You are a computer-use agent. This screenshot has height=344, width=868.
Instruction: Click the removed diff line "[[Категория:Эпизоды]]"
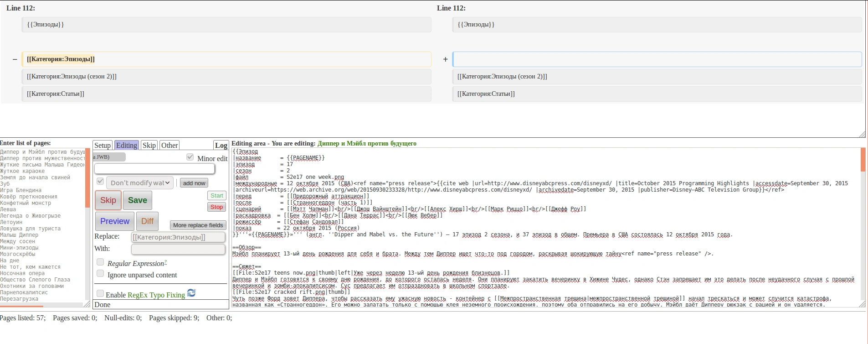coord(226,59)
